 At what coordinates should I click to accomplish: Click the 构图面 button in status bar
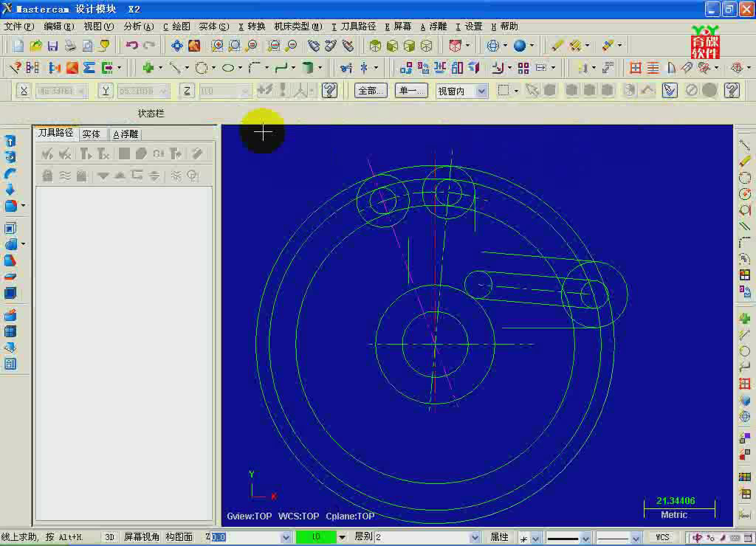click(x=179, y=537)
